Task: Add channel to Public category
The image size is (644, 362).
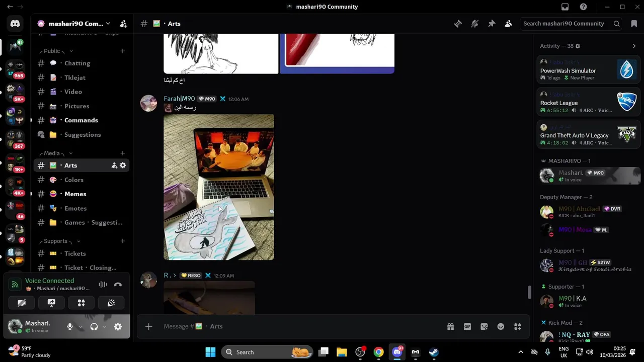Action: click(x=123, y=51)
